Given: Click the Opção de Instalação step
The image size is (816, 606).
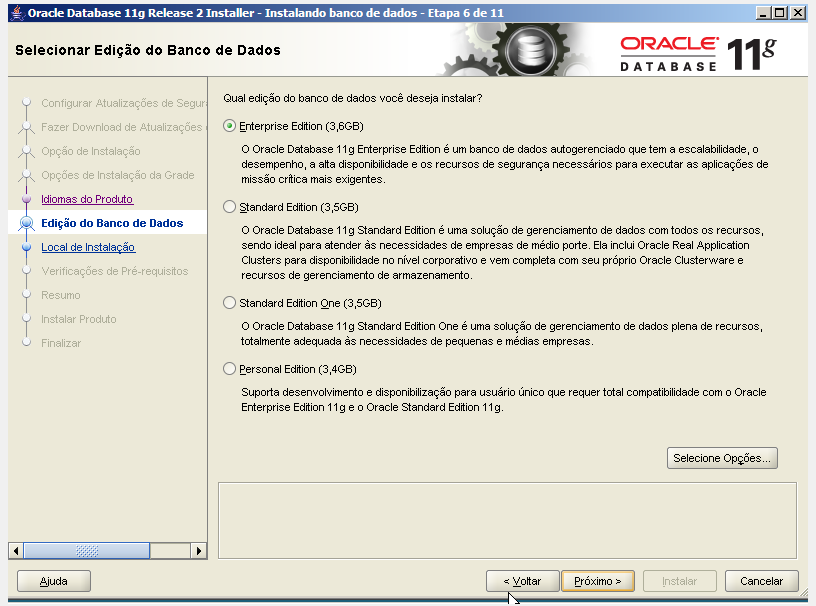Looking at the screenshot, I should (91, 151).
